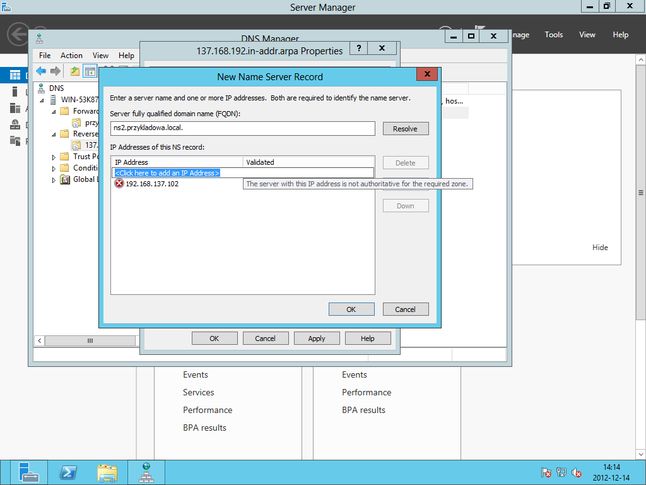
Task: Click the greyed Down button
Action: coord(405,206)
